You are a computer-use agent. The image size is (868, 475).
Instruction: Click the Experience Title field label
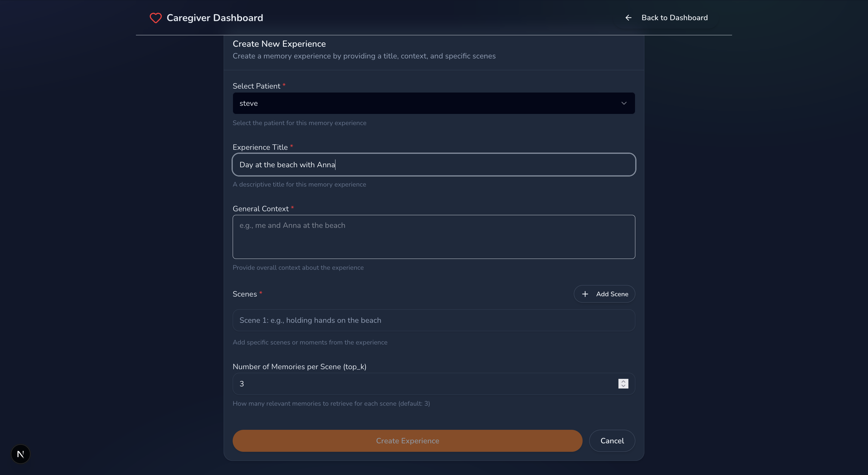point(260,147)
